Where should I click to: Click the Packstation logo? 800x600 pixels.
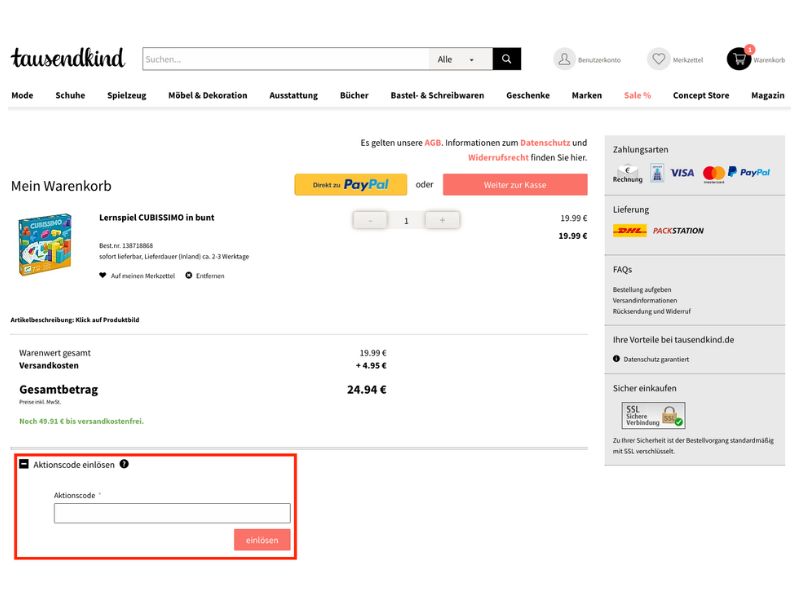pos(678,231)
